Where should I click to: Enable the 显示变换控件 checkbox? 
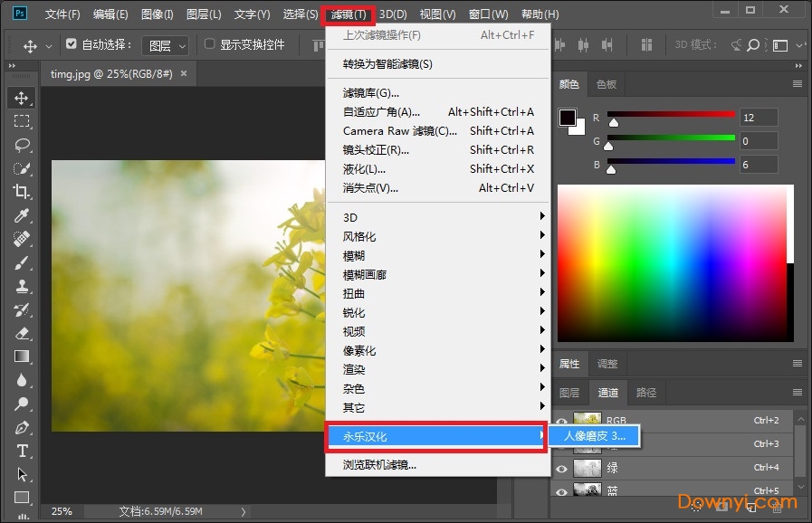210,44
